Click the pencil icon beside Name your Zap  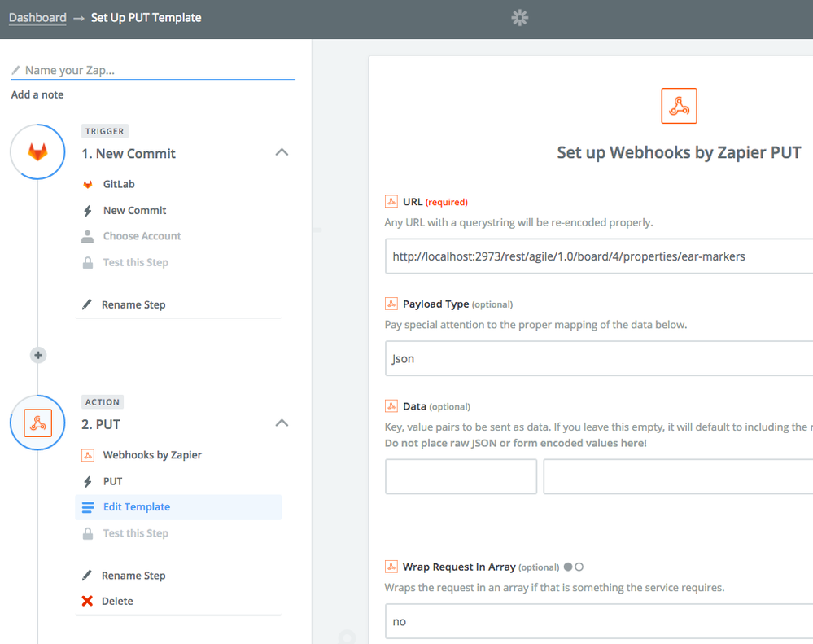[x=16, y=70]
